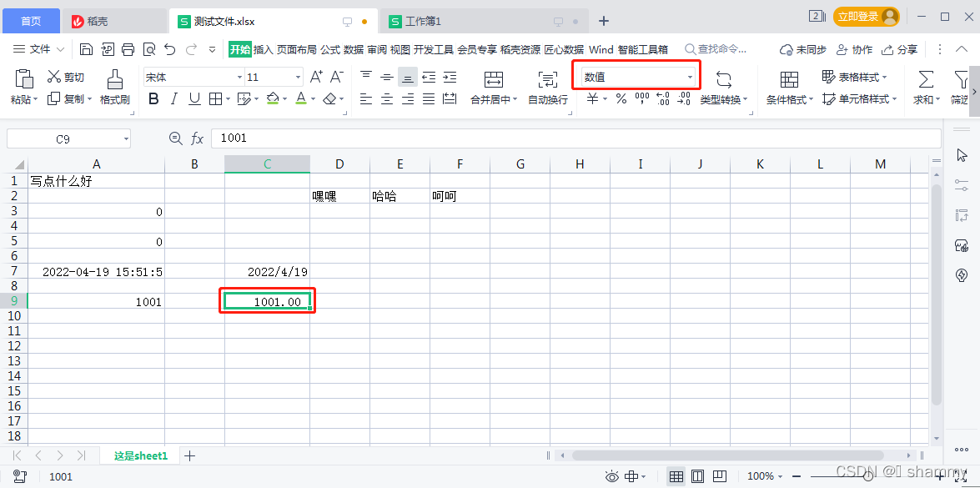The height and width of the screenshot is (488, 980).
Task: Open the 公式 ribbon tab
Action: point(330,49)
